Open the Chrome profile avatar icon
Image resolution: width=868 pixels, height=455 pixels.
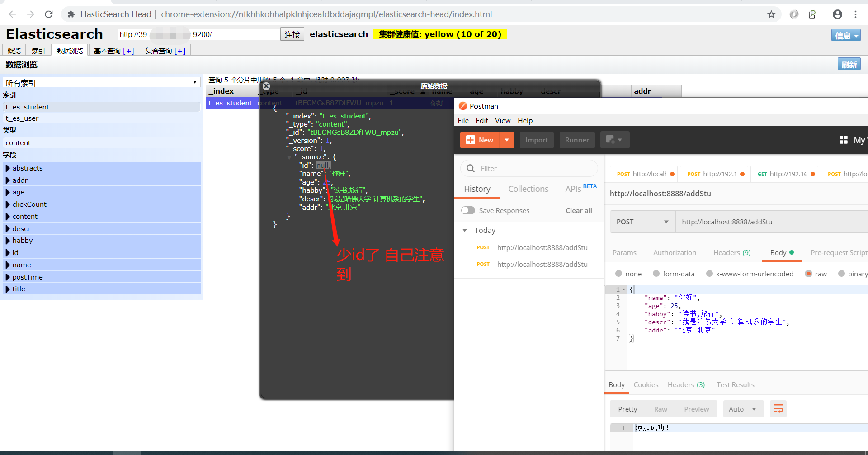[837, 14]
